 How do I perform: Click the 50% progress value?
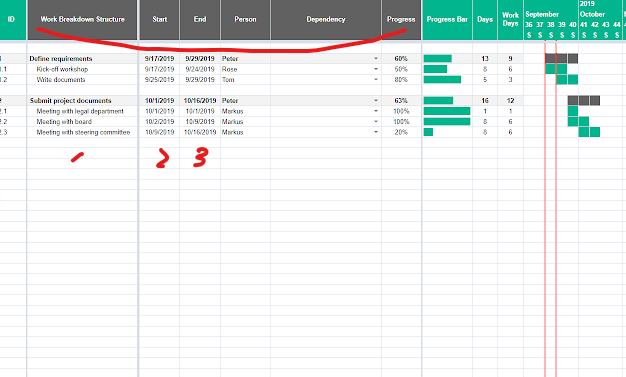tap(401, 69)
